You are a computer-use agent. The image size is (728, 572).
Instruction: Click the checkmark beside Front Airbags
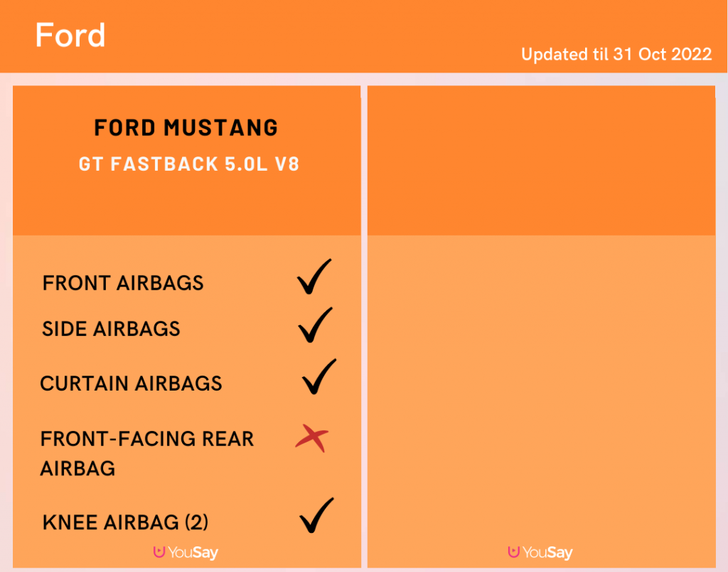coord(314,277)
